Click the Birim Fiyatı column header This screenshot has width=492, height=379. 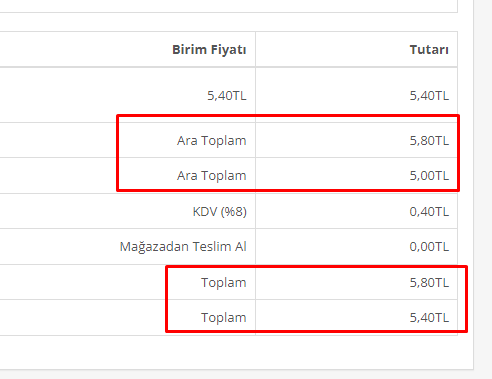coord(209,50)
